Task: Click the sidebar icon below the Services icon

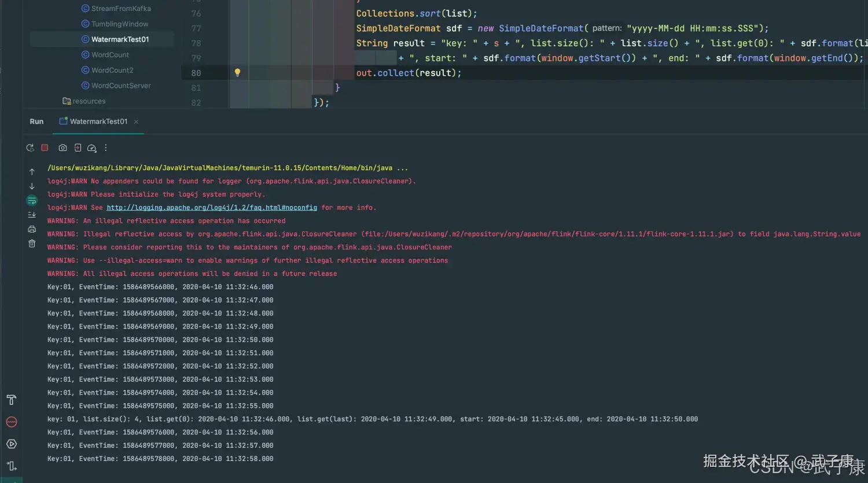Action: 11,466
